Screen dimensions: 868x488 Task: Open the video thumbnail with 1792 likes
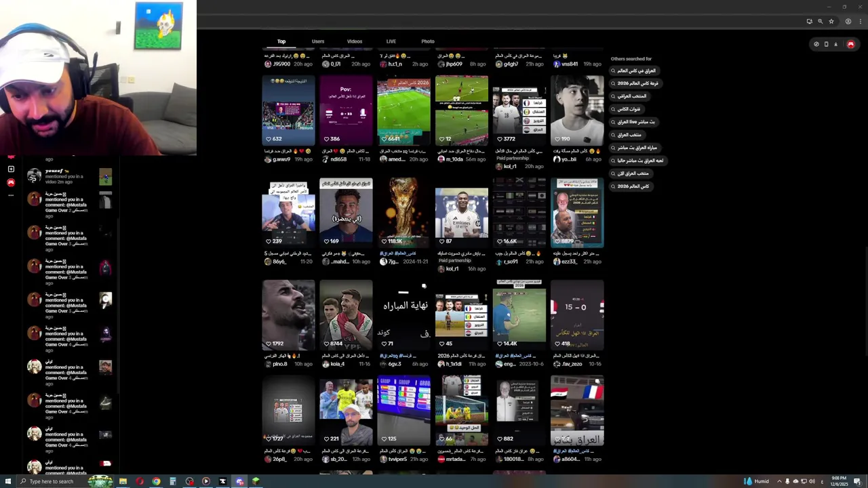click(x=288, y=314)
